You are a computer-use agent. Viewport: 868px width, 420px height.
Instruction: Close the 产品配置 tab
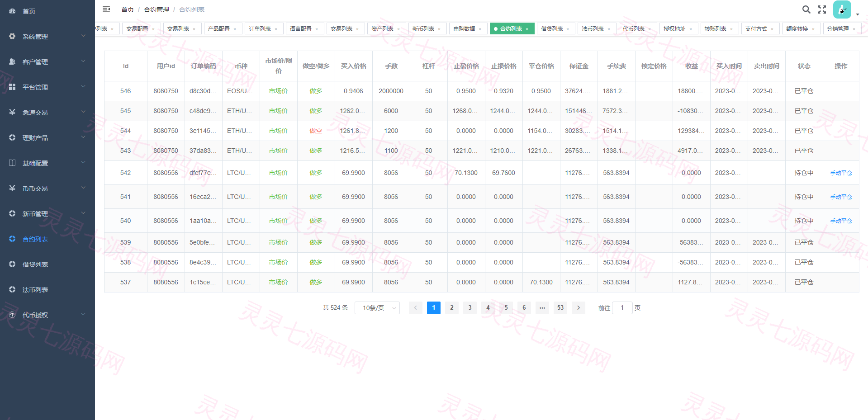click(x=235, y=29)
